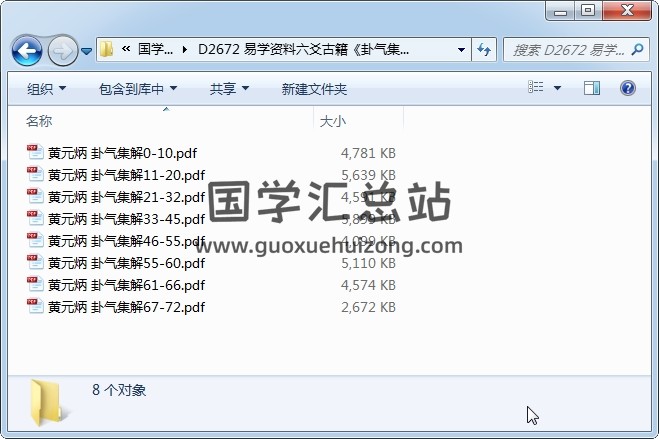Click the change view icon

(535, 87)
